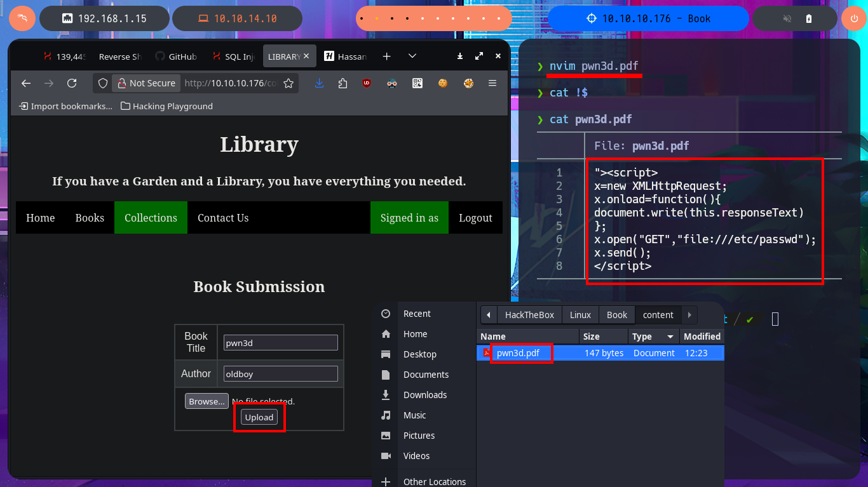This screenshot has width=868, height=487.
Task: Select the pwn3d.pdf file row
Action: pos(600,353)
